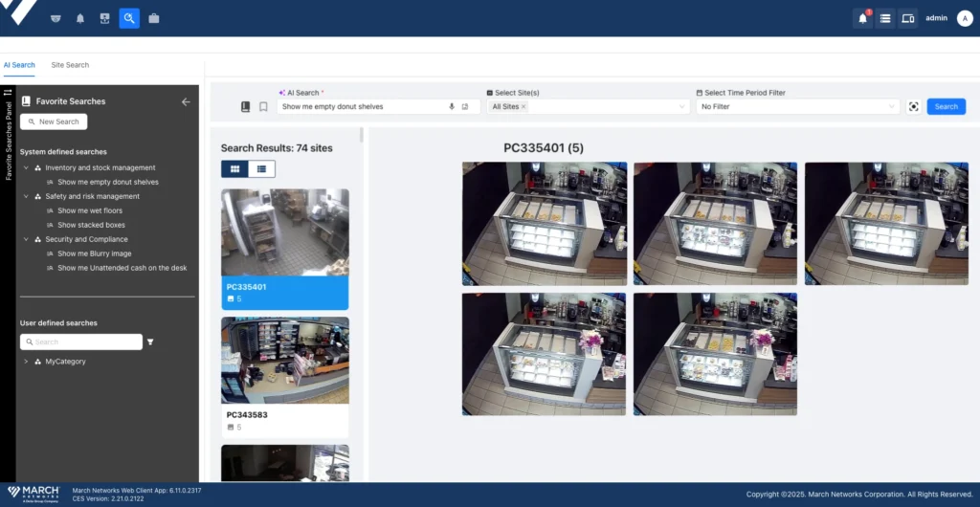Remove the All Sites chip

tap(523, 107)
